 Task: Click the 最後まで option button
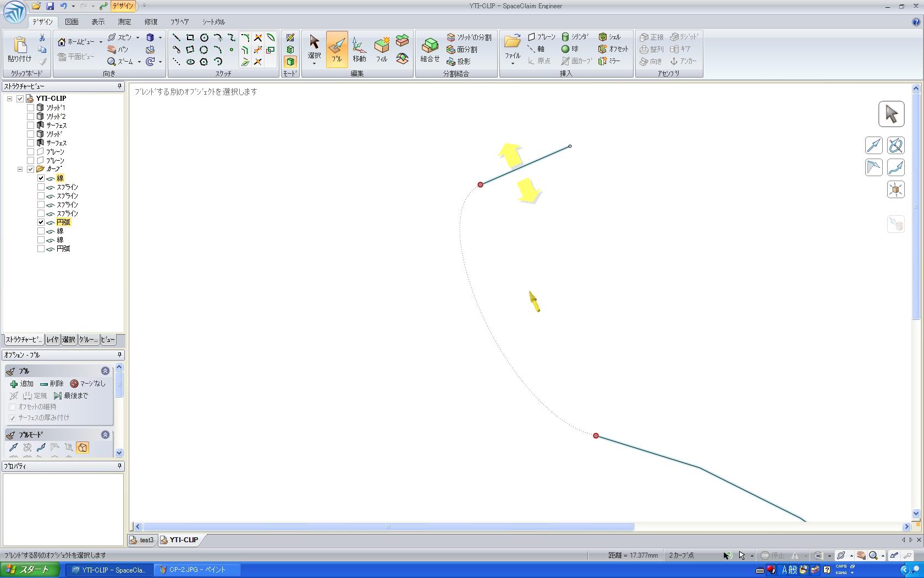pos(70,396)
